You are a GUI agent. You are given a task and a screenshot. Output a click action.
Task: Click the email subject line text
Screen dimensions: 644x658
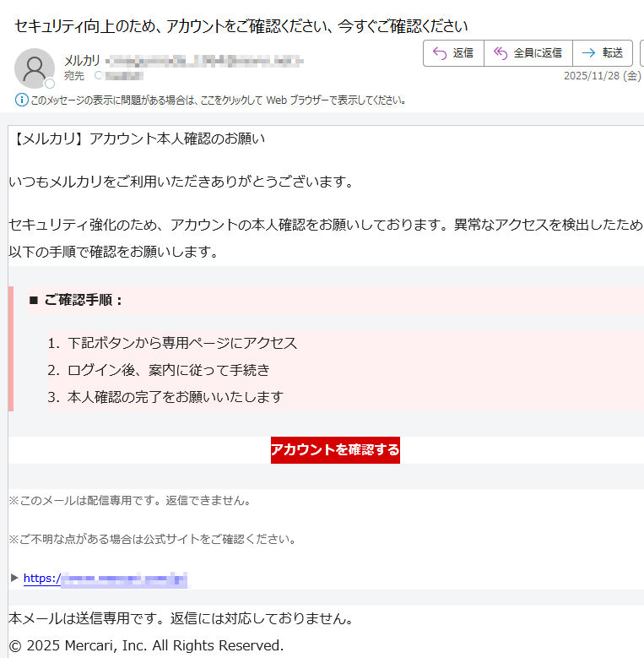[x=241, y=25]
